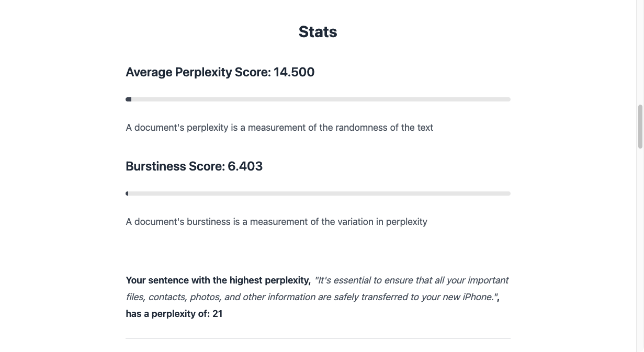The width and height of the screenshot is (644, 352).
Task: Click scrollbar track above the thumb
Action: click(640, 52)
